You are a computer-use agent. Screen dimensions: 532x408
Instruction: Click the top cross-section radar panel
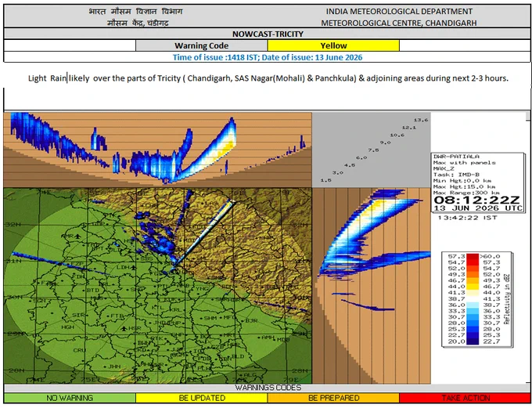[157, 150]
